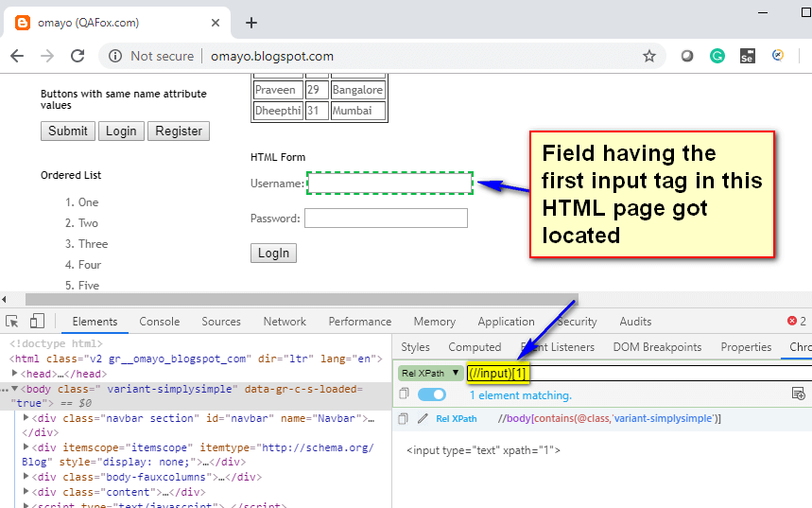The image size is (812, 508).
Task: Select the Bangalore table cell
Action: click(358, 90)
